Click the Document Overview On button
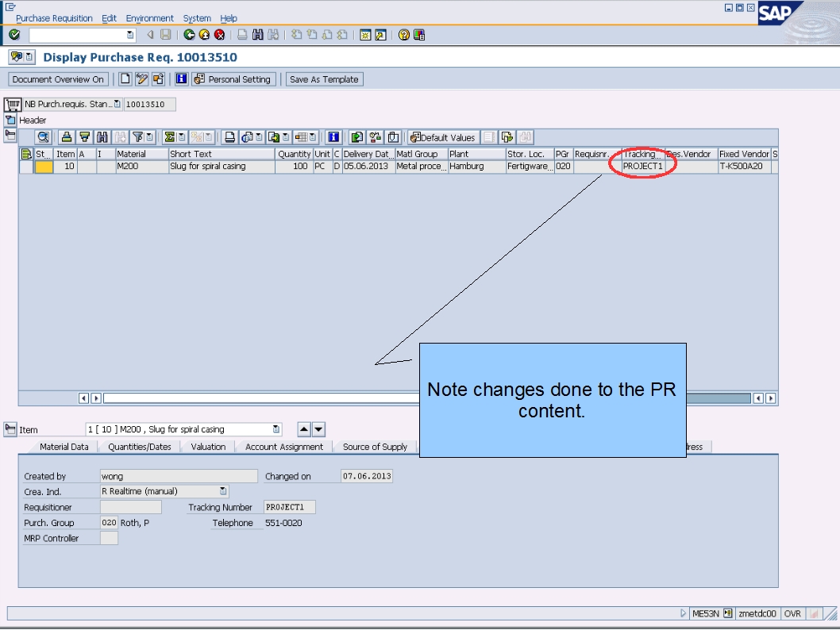This screenshot has width=840, height=630. point(58,79)
